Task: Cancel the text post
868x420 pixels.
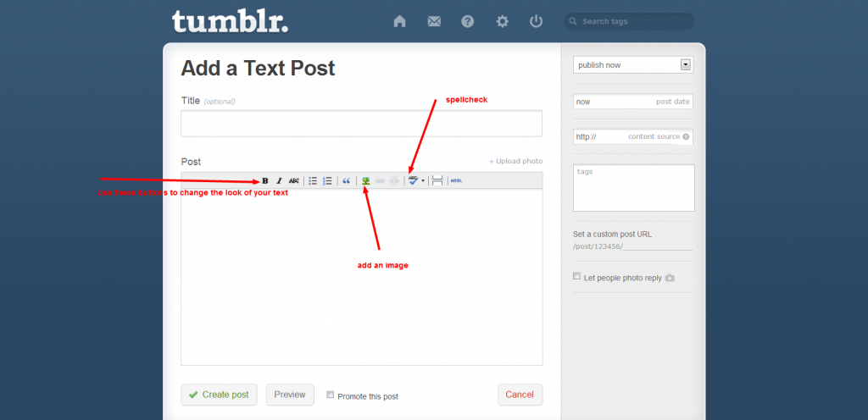Action: [520, 395]
